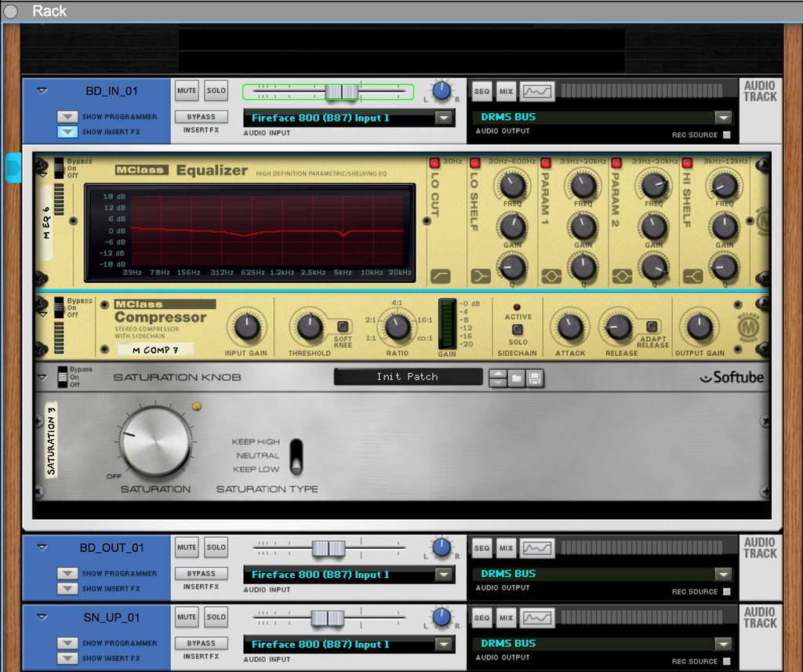Bypass the insert FX on BD_OUT_01
The width and height of the screenshot is (803, 672).
coord(202,574)
